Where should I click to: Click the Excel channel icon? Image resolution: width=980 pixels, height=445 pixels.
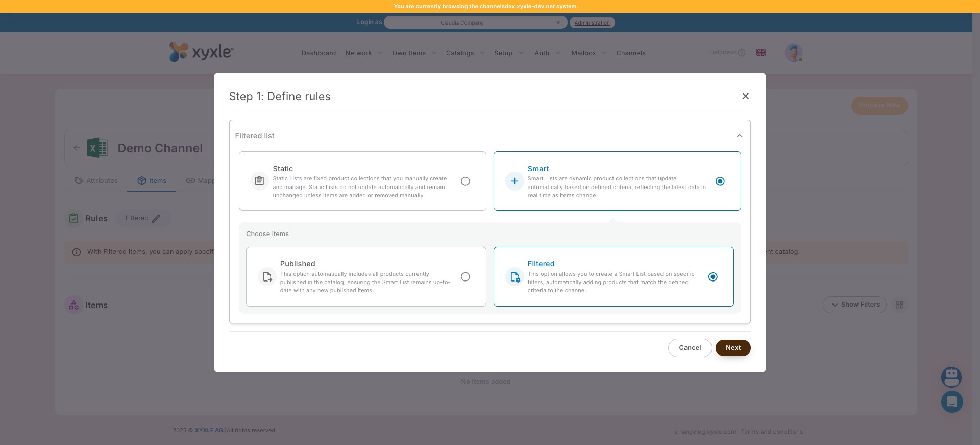97,148
